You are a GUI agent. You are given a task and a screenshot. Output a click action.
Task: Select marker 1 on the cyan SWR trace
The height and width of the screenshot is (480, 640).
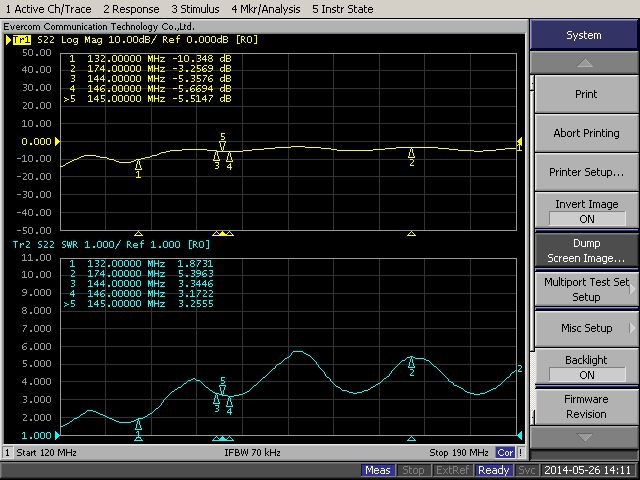pos(138,425)
